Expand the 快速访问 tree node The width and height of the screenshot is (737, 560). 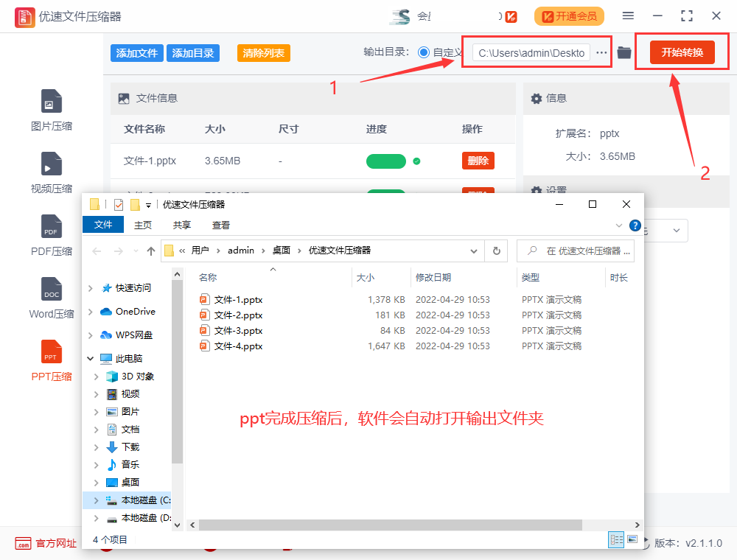90,288
